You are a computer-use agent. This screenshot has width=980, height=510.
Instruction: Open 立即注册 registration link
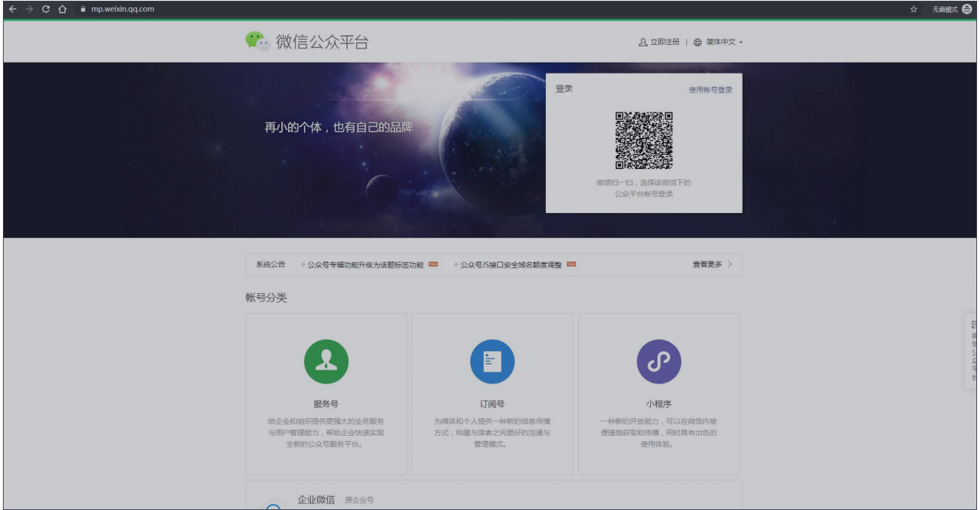pyautogui.click(x=659, y=42)
